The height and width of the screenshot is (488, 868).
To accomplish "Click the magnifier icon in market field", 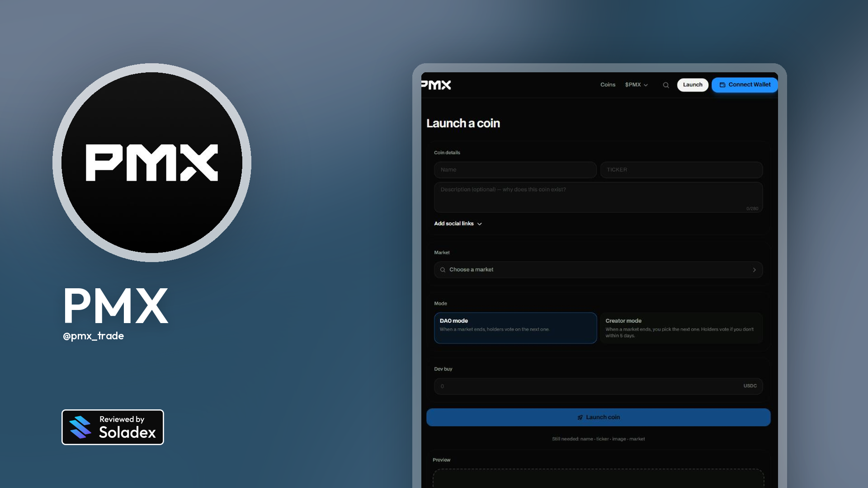I will pos(443,270).
